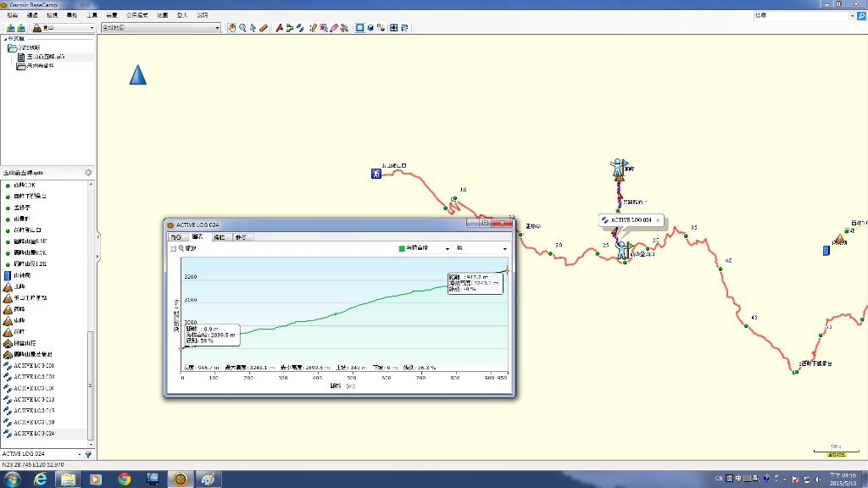The height and width of the screenshot is (488, 868).
Task: Open the 檔案 menu
Action: (12, 15)
